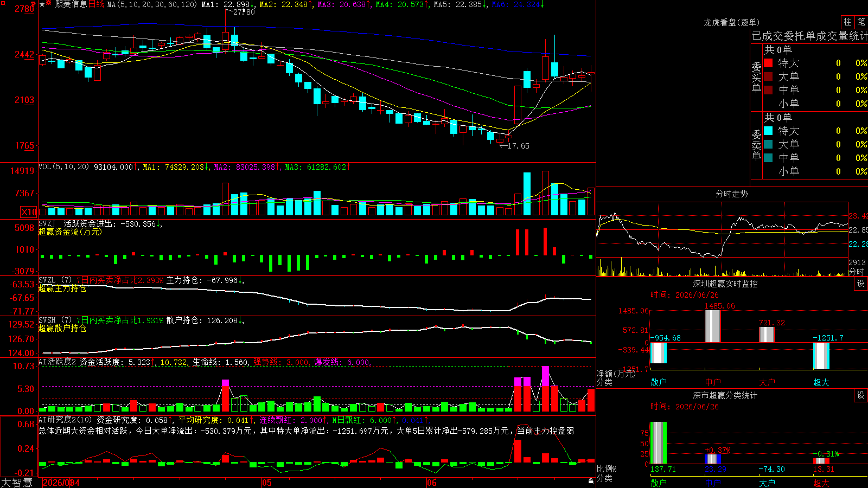Click the red 特大 buy-order color swatch

tap(768, 63)
